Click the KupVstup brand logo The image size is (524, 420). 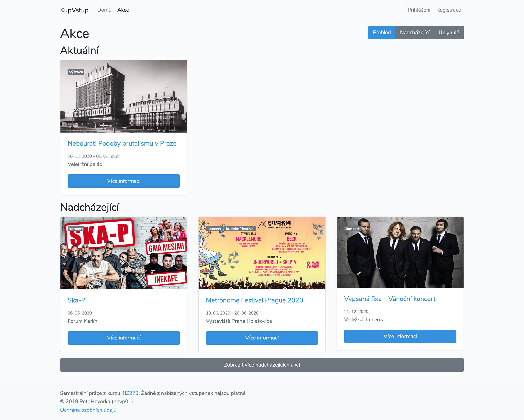[x=74, y=10]
